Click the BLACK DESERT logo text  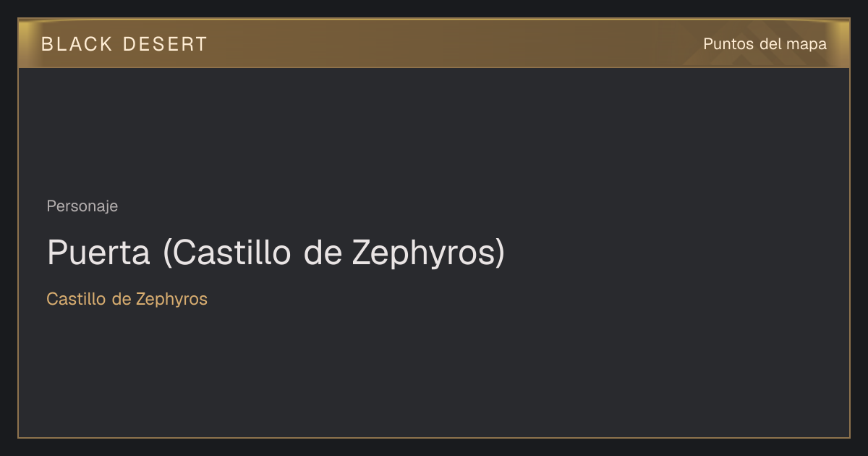[x=124, y=44]
